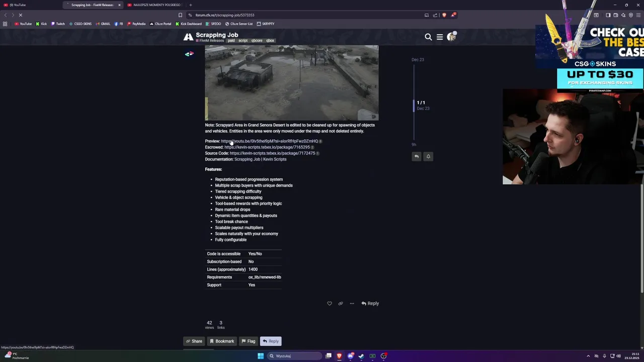Screen dimensions: 644x362
Task: Click the Wyszukaj taskbar search box
Action: 295,356
